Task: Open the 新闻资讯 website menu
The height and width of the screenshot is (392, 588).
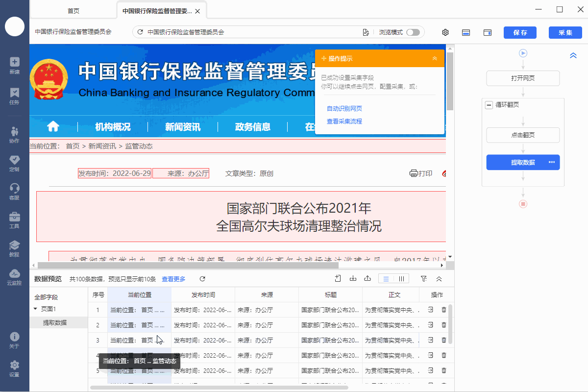Action: (x=183, y=127)
